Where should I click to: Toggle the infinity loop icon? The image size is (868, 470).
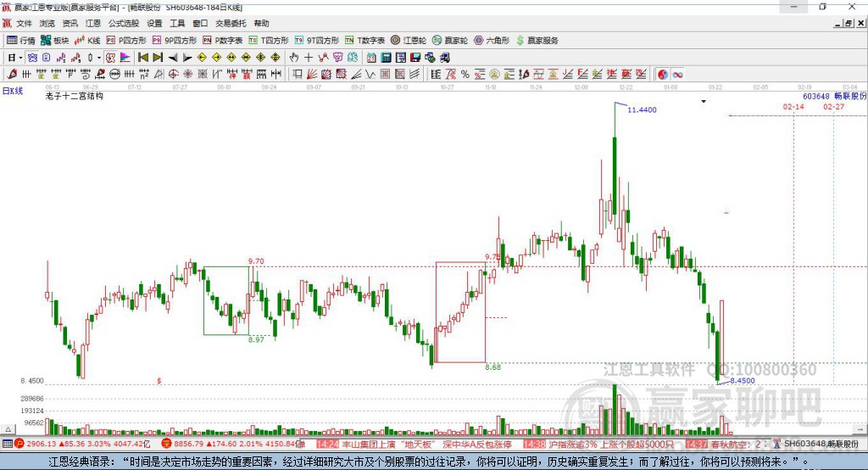tap(677, 75)
